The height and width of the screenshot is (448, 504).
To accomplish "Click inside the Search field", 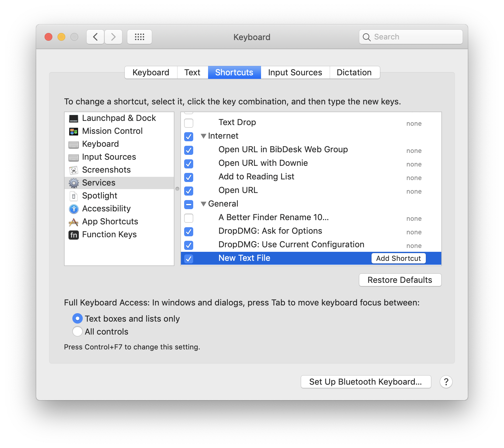I will [x=410, y=37].
